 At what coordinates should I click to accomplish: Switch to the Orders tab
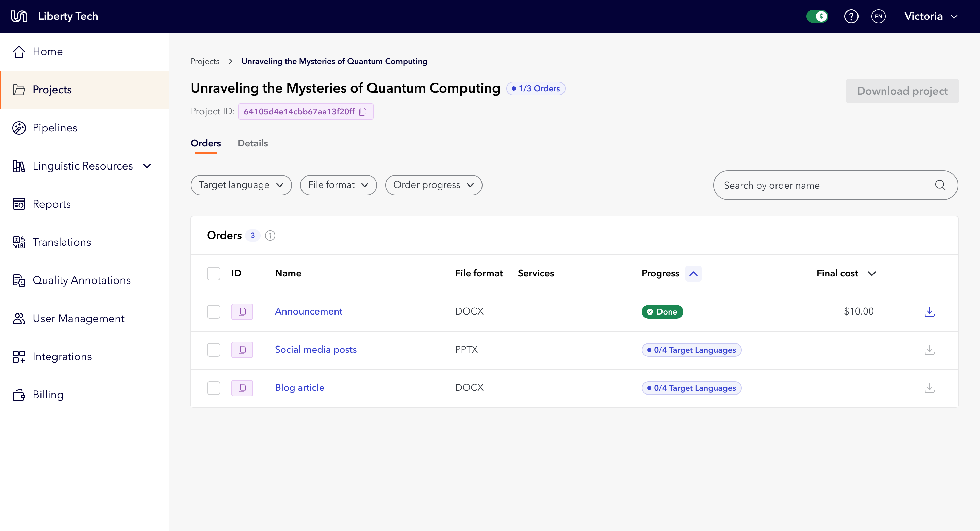tap(206, 143)
